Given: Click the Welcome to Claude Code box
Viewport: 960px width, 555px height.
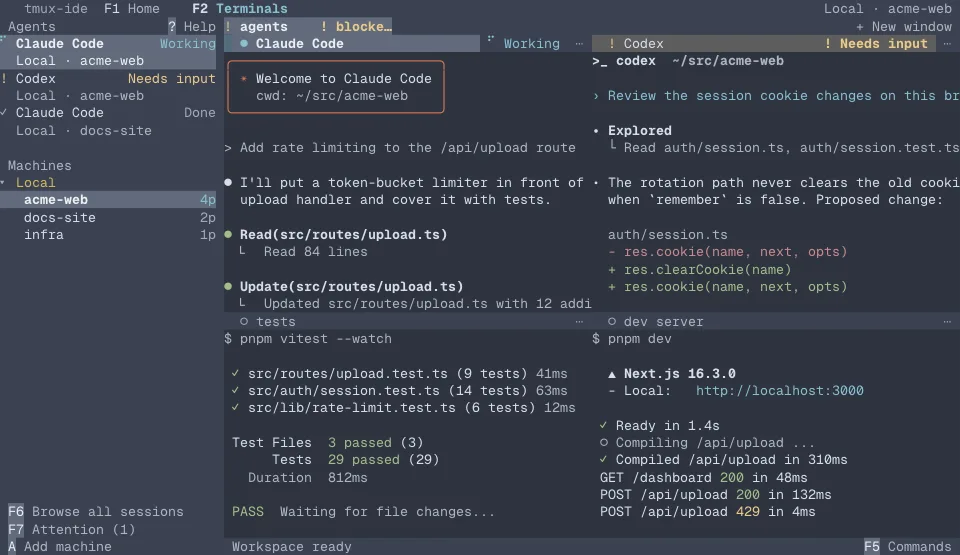Looking at the screenshot, I should [x=336, y=87].
